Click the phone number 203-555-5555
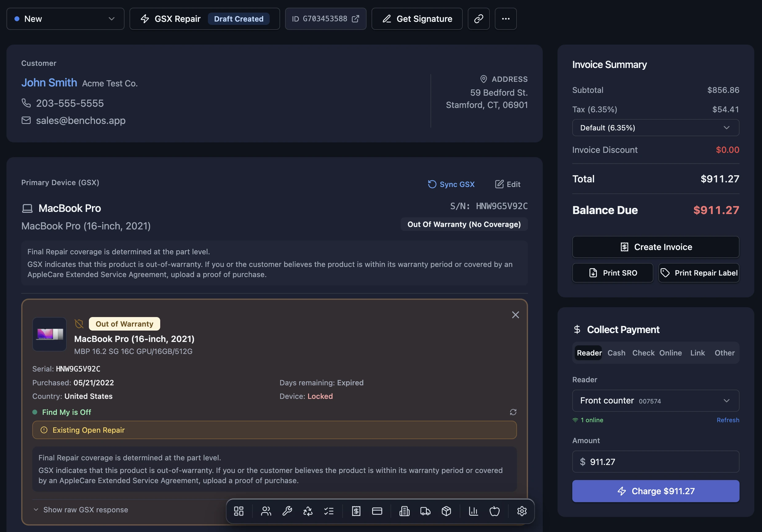The height and width of the screenshot is (532, 762). (x=70, y=103)
